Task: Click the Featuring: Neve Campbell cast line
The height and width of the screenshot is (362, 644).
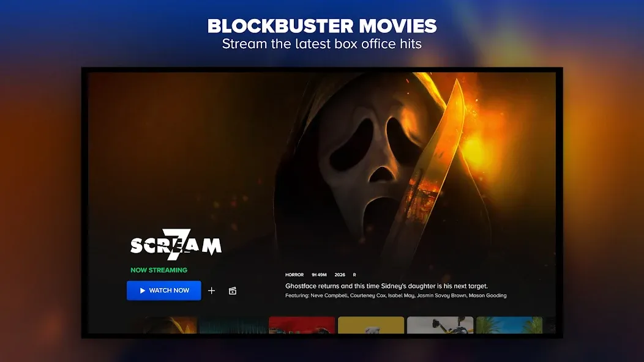Action: 396,295
